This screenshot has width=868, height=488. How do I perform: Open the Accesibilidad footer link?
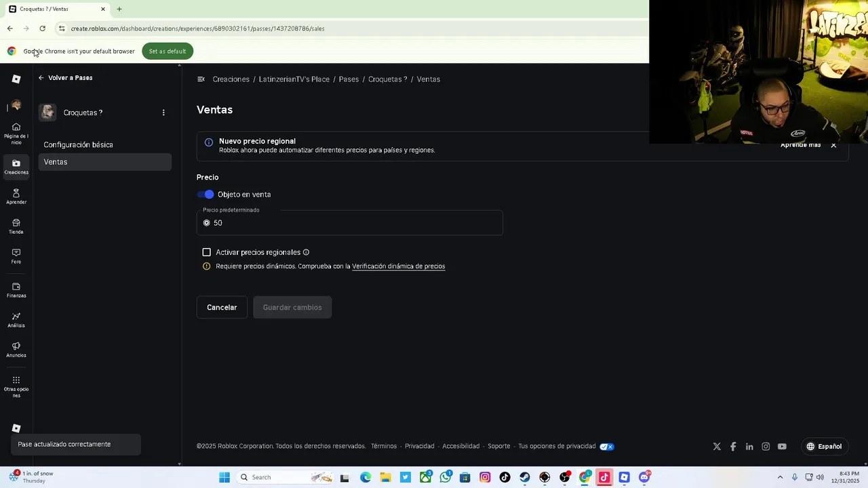(x=461, y=447)
